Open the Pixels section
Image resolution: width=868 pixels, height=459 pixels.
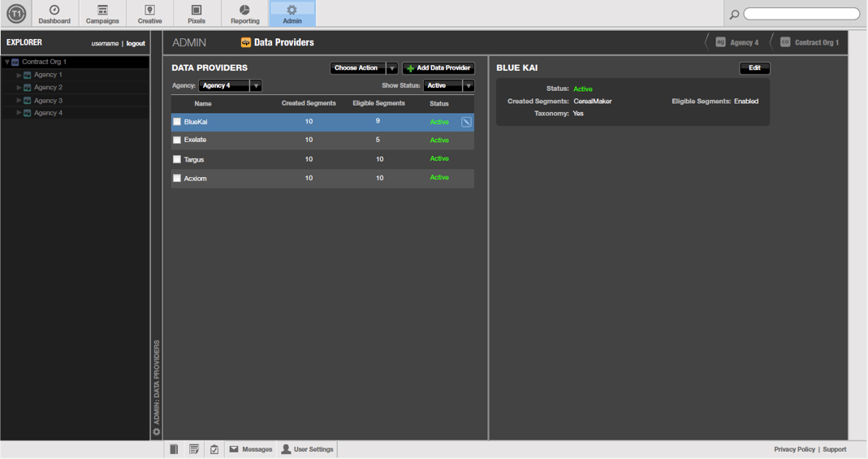click(x=196, y=14)
